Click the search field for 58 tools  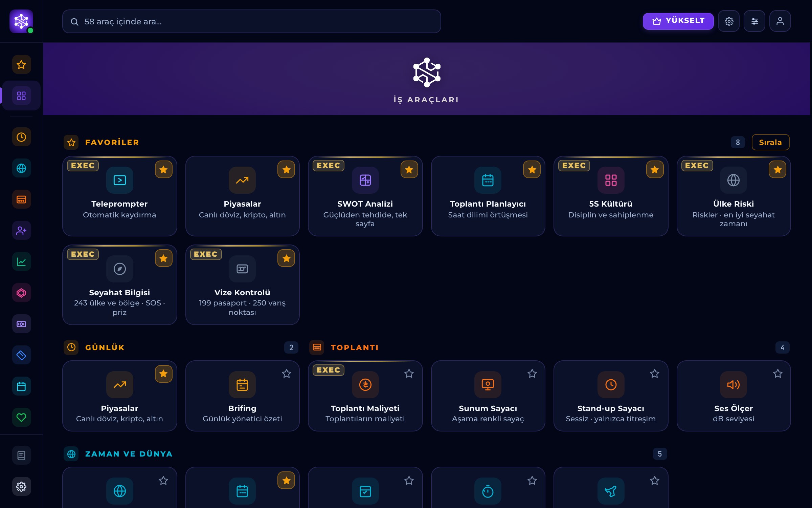251,21
